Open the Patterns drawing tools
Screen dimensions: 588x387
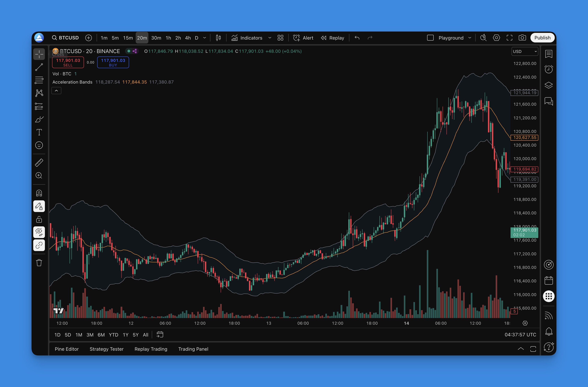coord(39,93)
